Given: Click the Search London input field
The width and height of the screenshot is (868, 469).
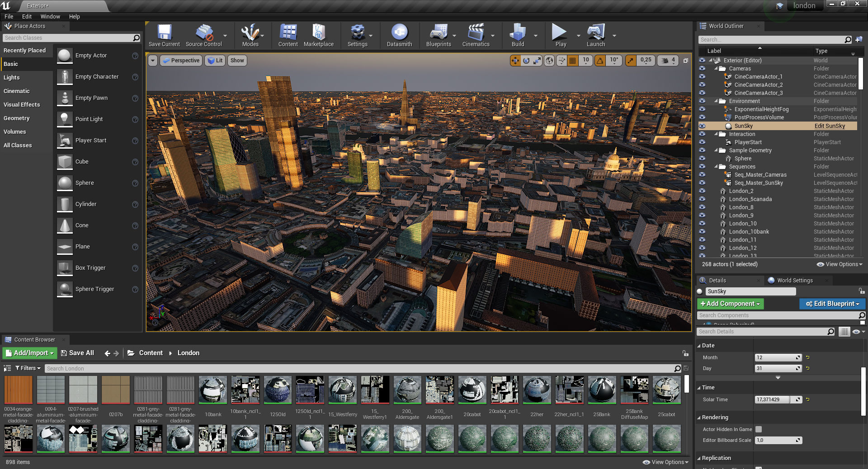Looking at the screenshot, I should coord(363,369).
